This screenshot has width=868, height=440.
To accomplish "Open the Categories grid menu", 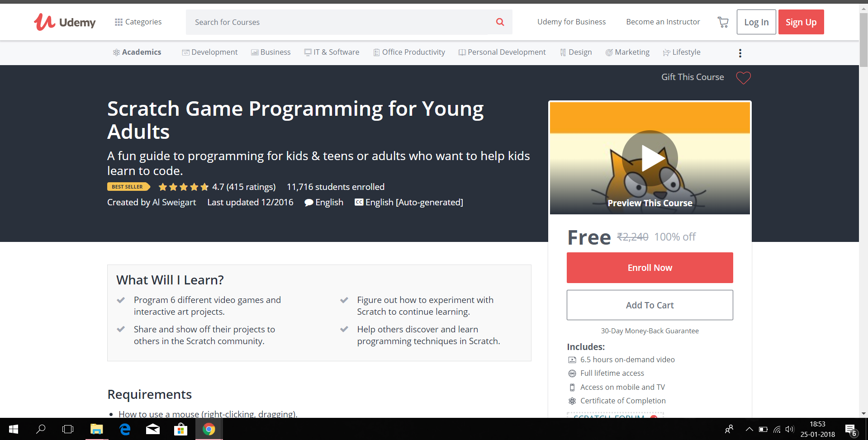I will 138,22.
